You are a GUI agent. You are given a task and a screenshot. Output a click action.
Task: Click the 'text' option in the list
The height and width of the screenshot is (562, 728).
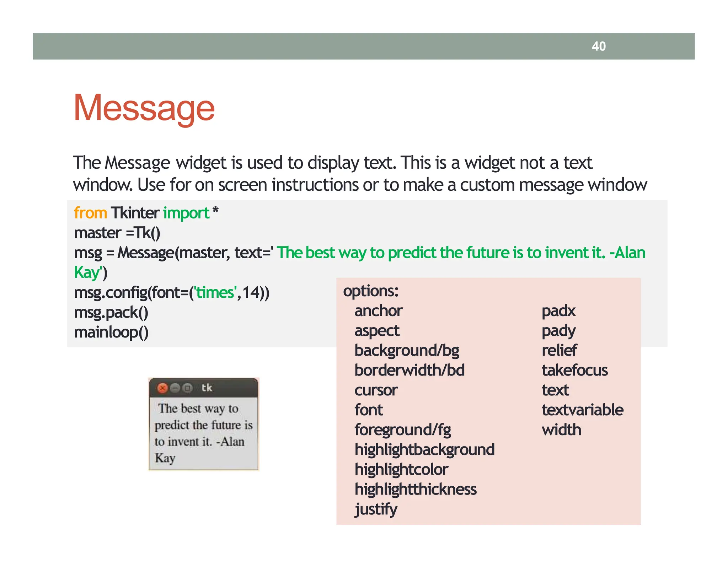click(555, 390)
